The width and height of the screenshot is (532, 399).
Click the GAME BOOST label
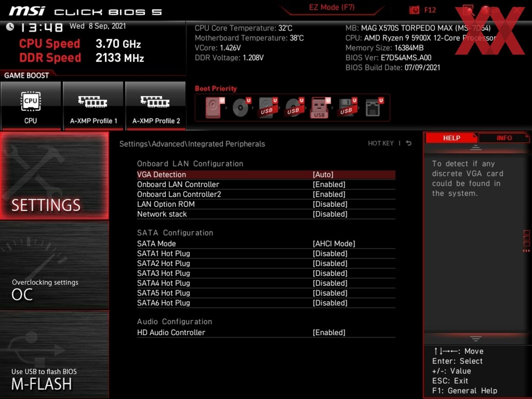click(27, 75)
